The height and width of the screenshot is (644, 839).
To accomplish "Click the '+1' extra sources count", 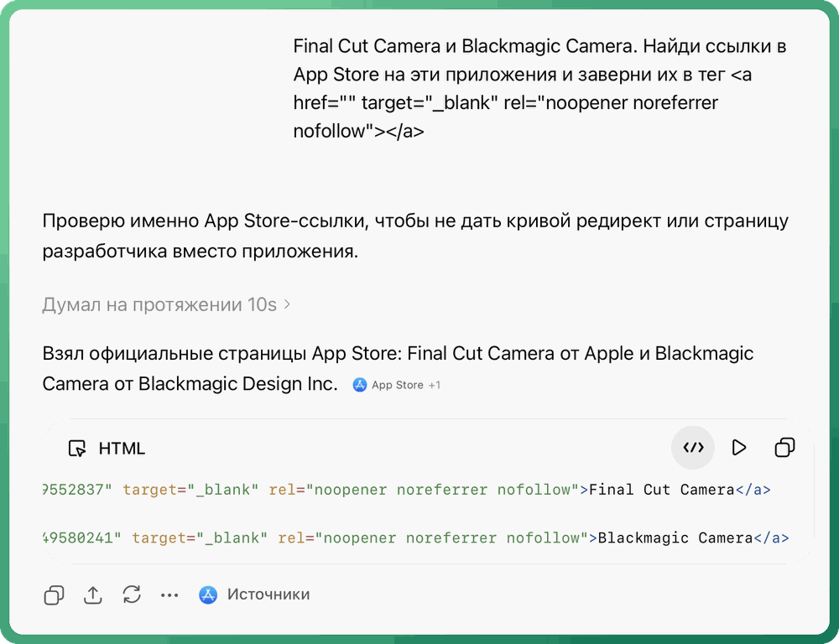I will (x=435, y=385).
